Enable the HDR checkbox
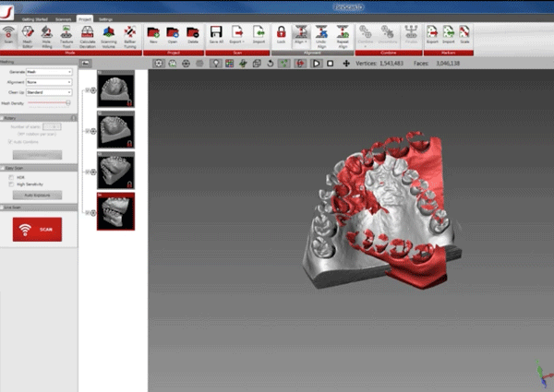This screenshot has height=392, width=554. (x=11, y=177)
